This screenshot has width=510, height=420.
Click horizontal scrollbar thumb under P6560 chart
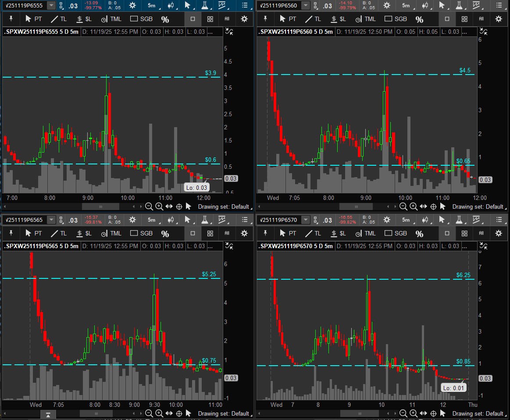point(355,206)
